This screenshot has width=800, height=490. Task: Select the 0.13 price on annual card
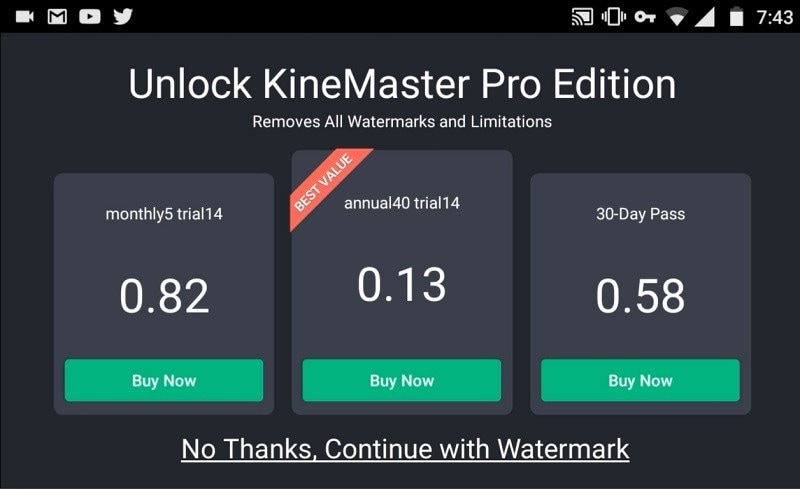(402, 284)
